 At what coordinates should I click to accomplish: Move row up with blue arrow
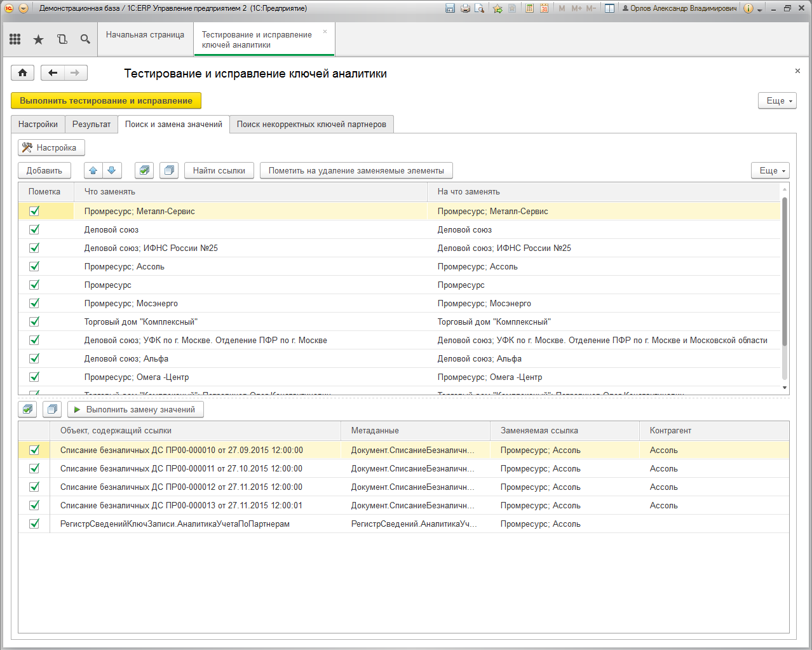tap(93, 170)
